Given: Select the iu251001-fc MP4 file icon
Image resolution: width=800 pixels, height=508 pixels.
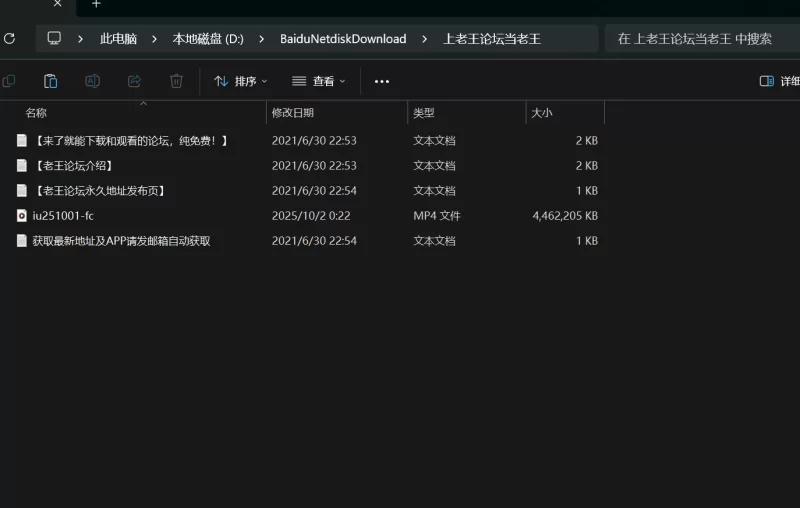Looking at the screenshot, I should pyautogui.click(x=22, y=215).
